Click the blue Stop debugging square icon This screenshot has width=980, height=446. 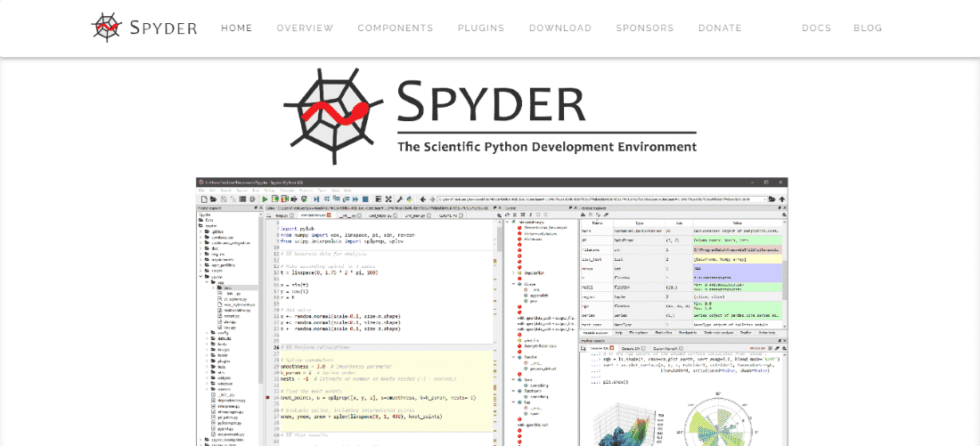pyautogui.click(x=365, y=199)
